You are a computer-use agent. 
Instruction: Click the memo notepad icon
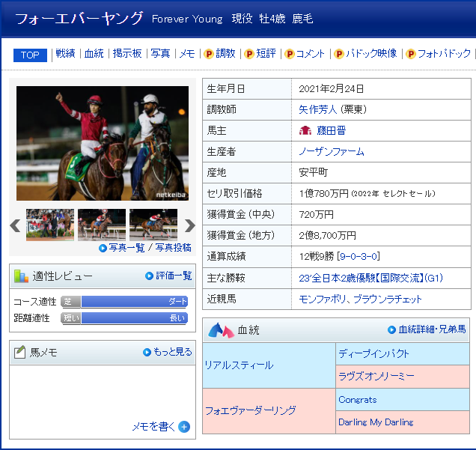click(x=19, y=352)
